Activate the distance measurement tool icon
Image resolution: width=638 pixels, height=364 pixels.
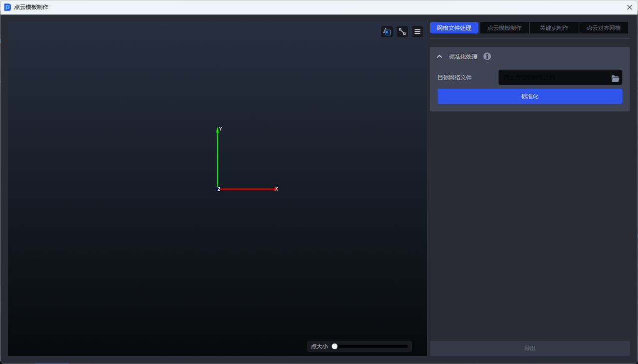tap(402, 32)
